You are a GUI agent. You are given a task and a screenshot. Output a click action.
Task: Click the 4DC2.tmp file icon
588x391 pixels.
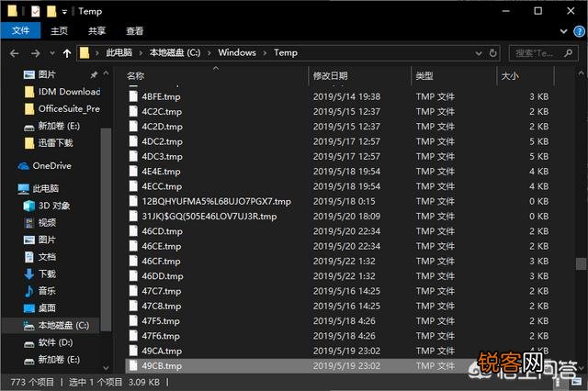(x=133, y=141)
